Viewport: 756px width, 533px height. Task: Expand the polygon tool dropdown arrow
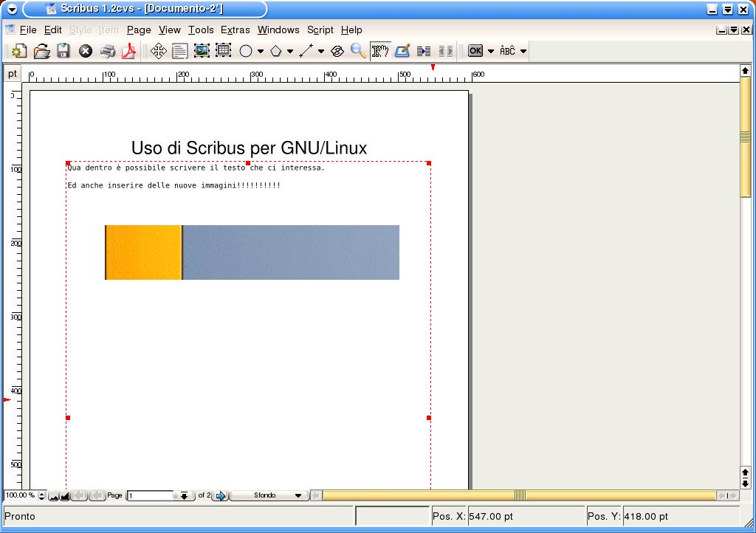(290, 51)
